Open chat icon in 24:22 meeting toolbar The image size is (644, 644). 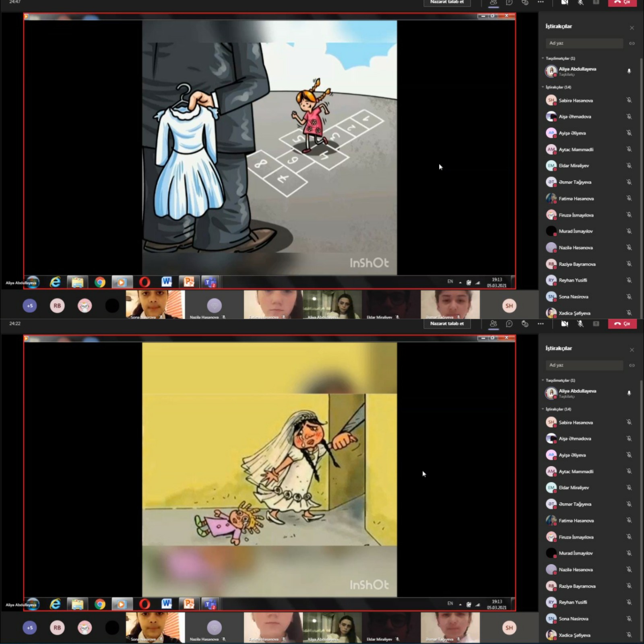(509, 324)
